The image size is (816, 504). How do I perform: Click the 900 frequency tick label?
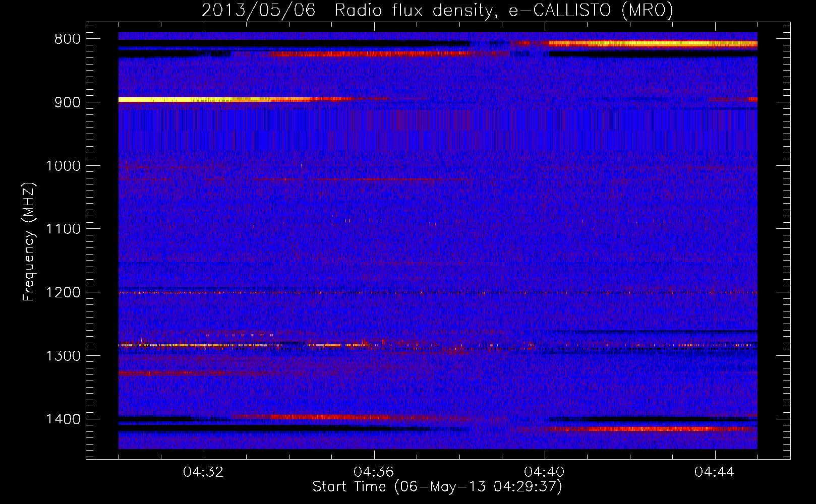coord(67,102)
